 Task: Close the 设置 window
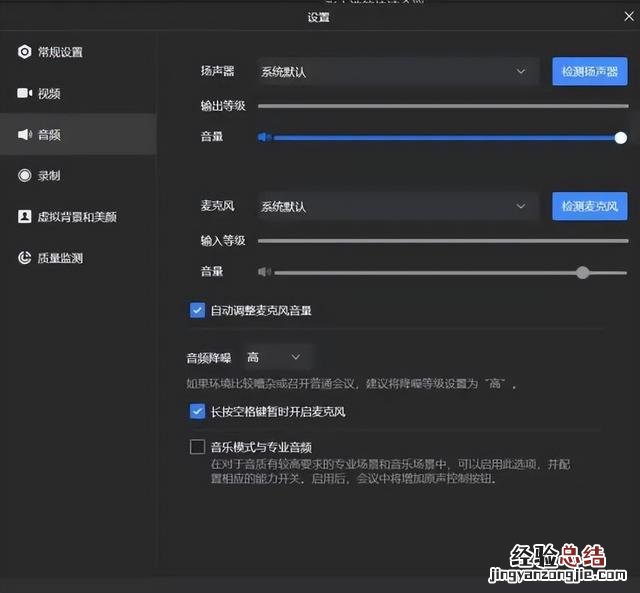[629, 16]
